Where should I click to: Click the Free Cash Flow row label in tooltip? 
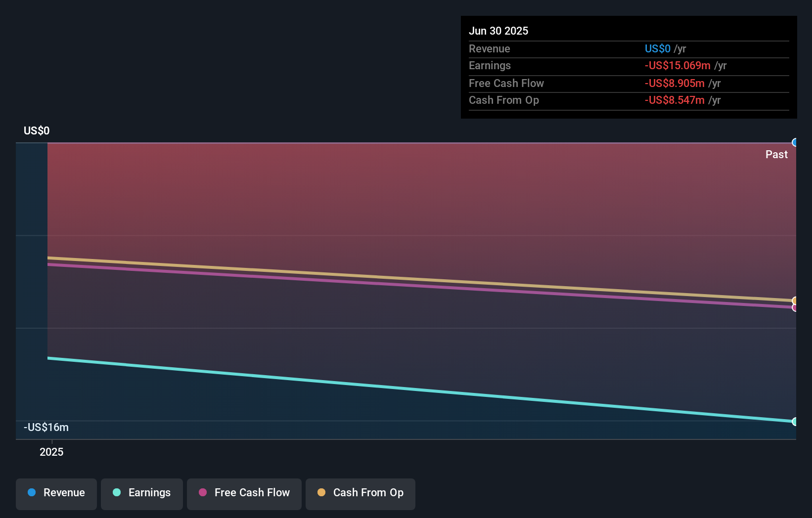click(506, 83)
